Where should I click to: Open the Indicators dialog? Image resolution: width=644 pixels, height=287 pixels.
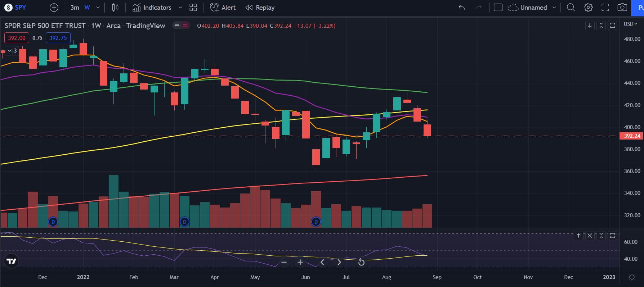pos(152,8)
